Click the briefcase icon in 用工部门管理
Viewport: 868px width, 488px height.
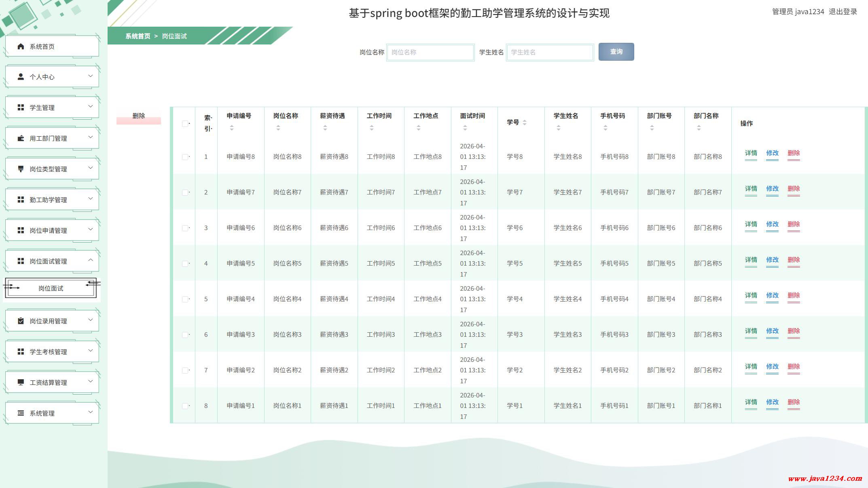(21, 138)
